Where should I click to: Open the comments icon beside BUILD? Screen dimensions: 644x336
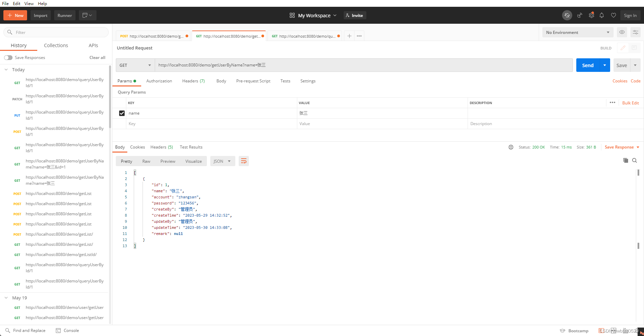pos(634,48)
